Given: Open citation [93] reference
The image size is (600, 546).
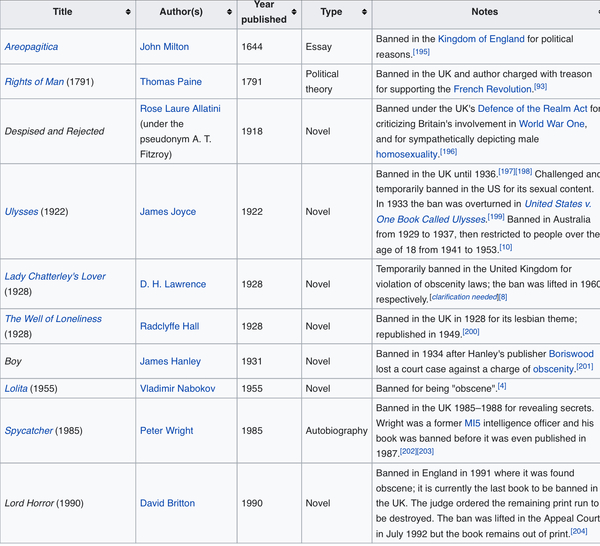Looking at the screenshot, I should 540,86.
